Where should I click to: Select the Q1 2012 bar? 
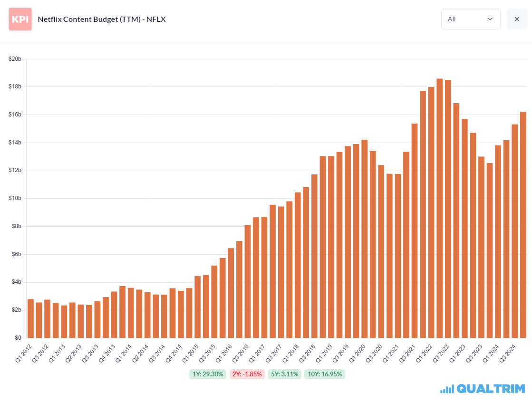(x=30, y=318)
